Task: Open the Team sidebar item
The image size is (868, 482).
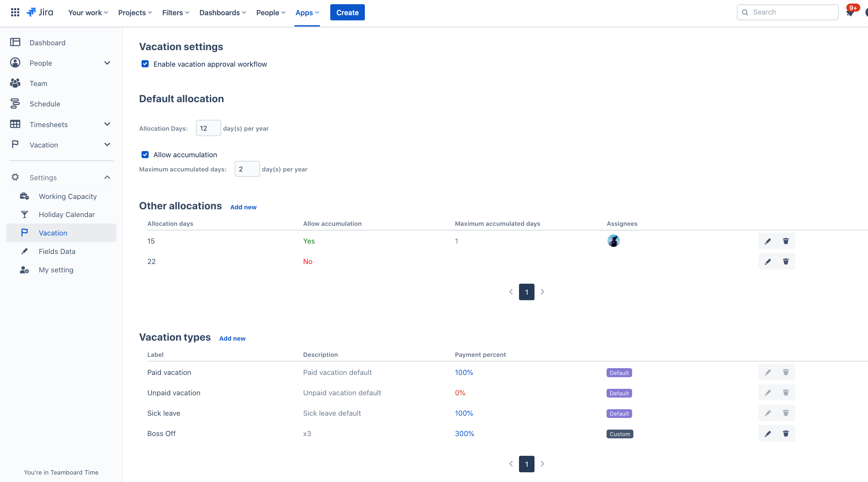Action: [x=38, y=83]
